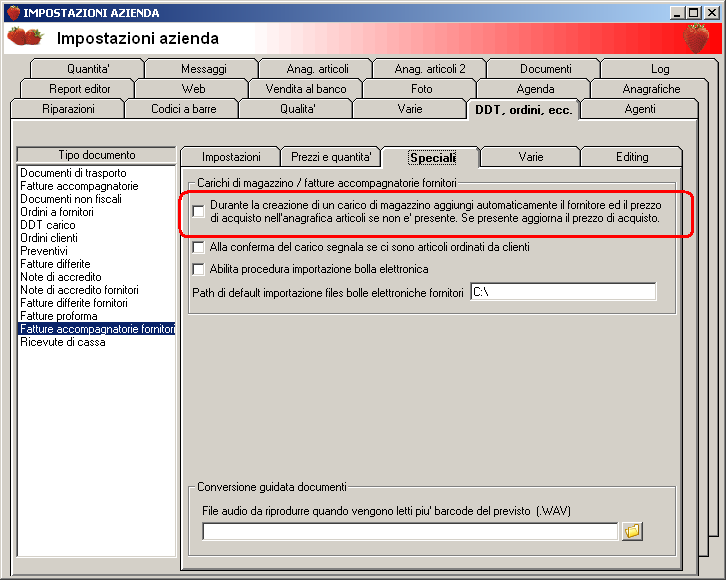Switch to Qualita' tab
The image size is (726, 580).
297,109
